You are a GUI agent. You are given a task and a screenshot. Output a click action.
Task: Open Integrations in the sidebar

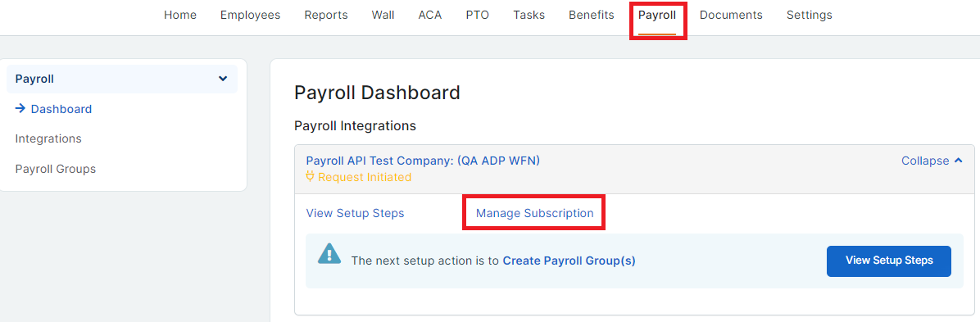click(x=48, y=138)
